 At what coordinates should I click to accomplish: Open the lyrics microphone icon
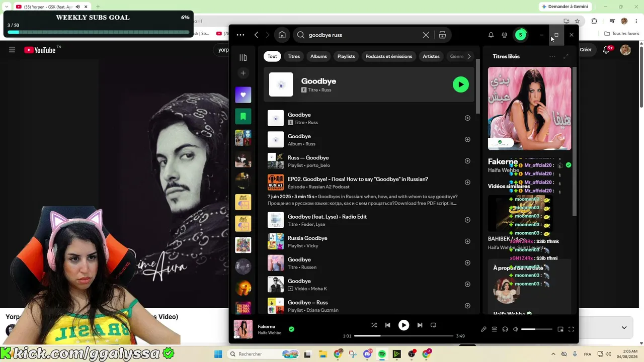pos(484,329)
